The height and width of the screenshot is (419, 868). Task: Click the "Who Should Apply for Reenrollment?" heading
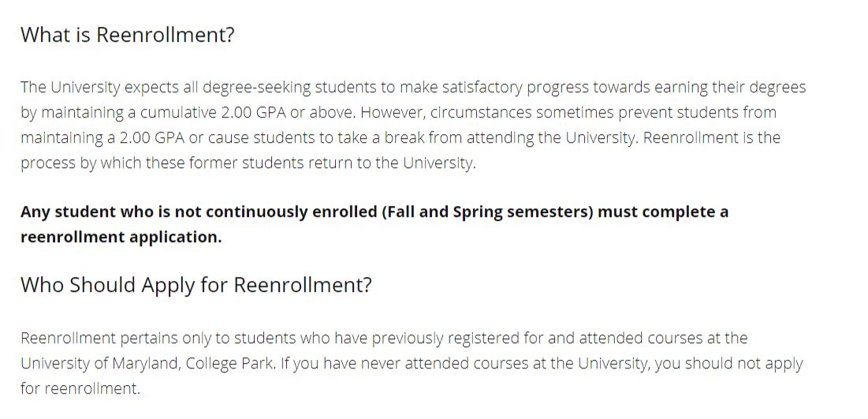tap(196, 285)
